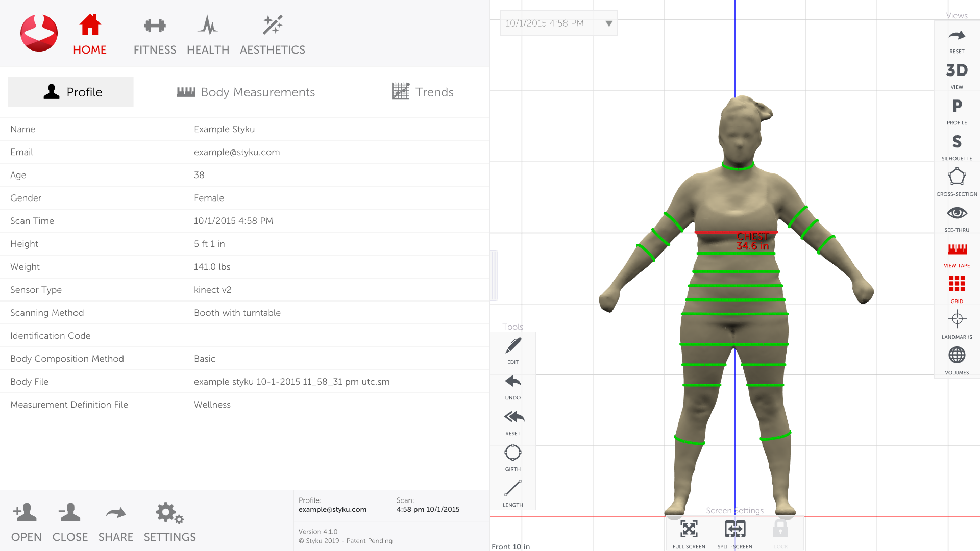Switch to Silhouette view

click(x=957, y=145)
